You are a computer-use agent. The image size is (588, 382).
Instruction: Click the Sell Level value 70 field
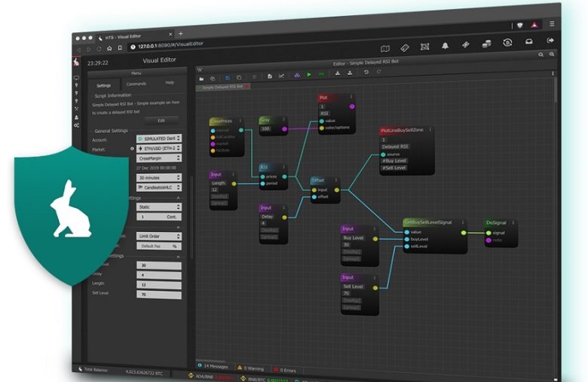159,295
